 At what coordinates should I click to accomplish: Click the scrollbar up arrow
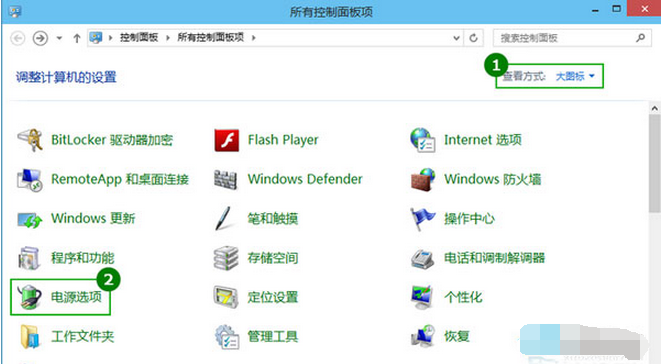coord(655,108)
